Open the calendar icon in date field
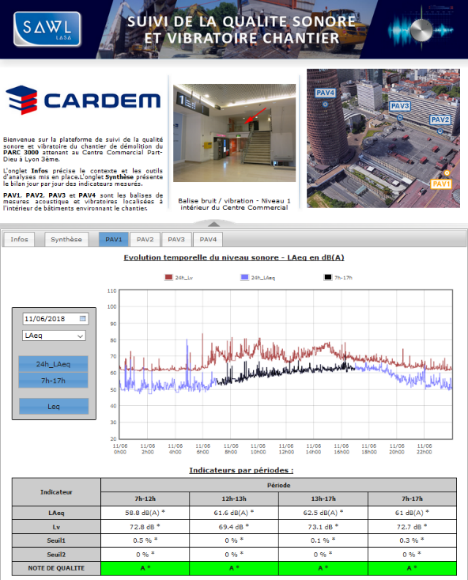Viewport: 468px width, 580px height. coord(83,318)
